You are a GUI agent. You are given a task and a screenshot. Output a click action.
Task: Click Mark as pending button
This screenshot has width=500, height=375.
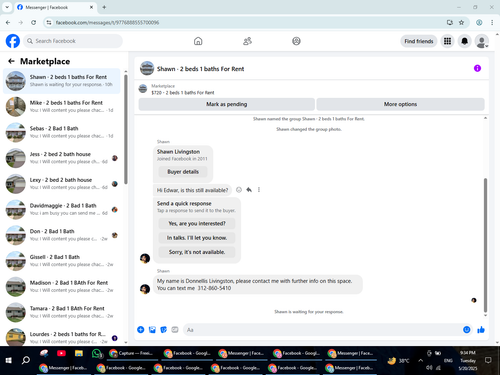point(227,104)
